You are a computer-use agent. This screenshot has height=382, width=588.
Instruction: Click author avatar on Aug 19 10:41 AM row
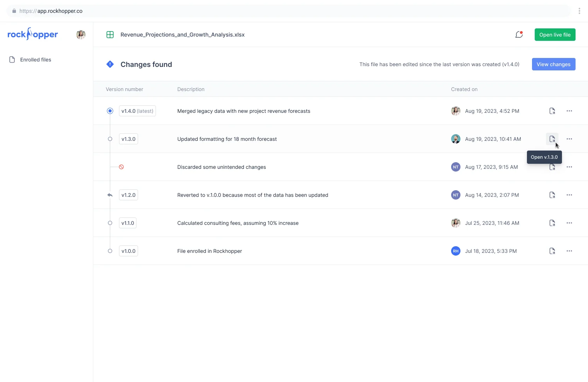[x=456, y=139]
